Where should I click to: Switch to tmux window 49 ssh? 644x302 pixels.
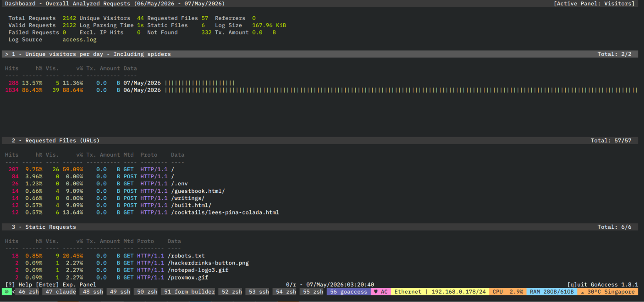pyautogui.click(x=120, y=292)
